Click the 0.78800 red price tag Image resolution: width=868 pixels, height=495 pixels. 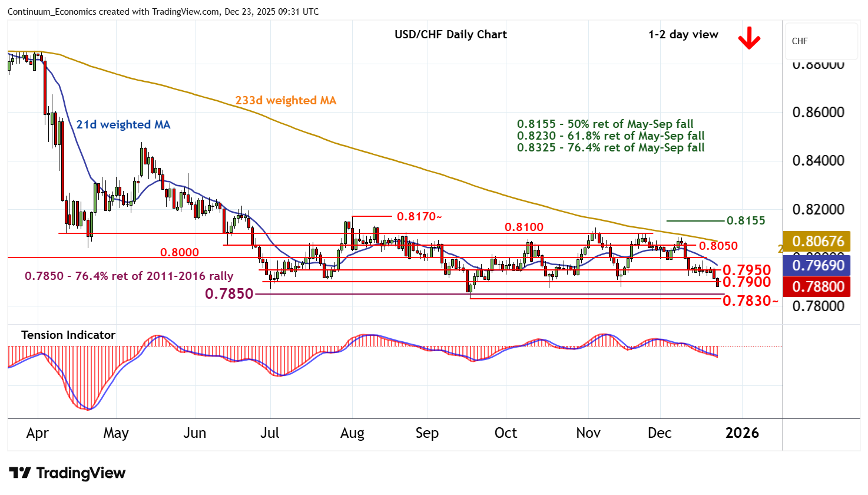[x=817, y=287]
